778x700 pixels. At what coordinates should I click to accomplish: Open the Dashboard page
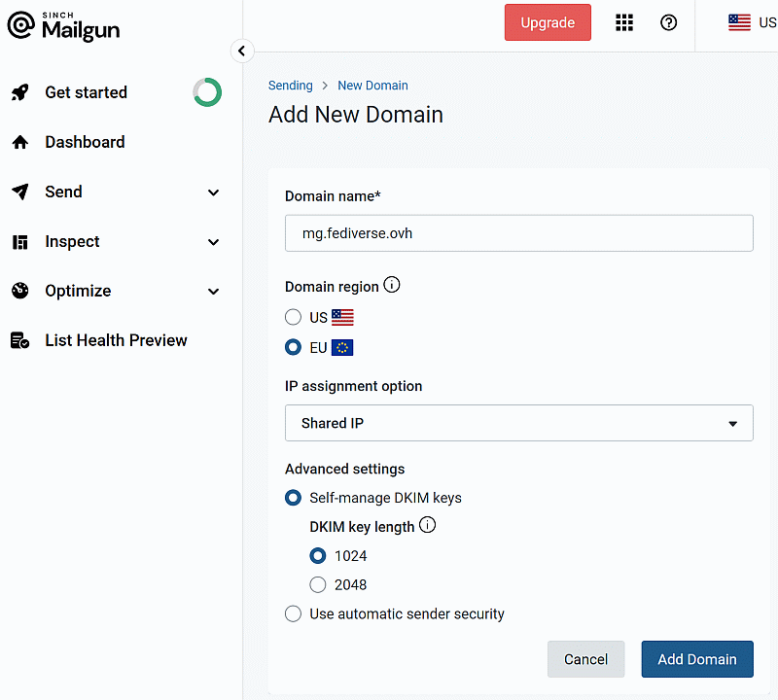[x=85, y=142]
